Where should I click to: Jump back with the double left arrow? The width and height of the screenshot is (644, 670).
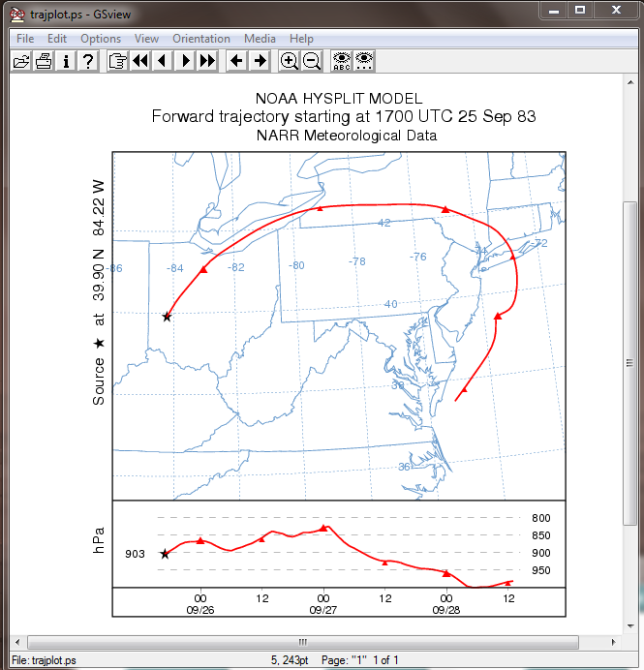(140, 61)
